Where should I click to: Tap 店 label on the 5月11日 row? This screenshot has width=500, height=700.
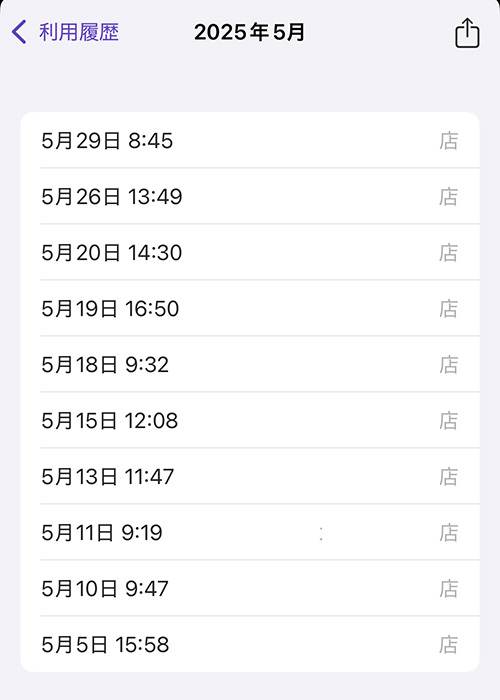[449, 533]
